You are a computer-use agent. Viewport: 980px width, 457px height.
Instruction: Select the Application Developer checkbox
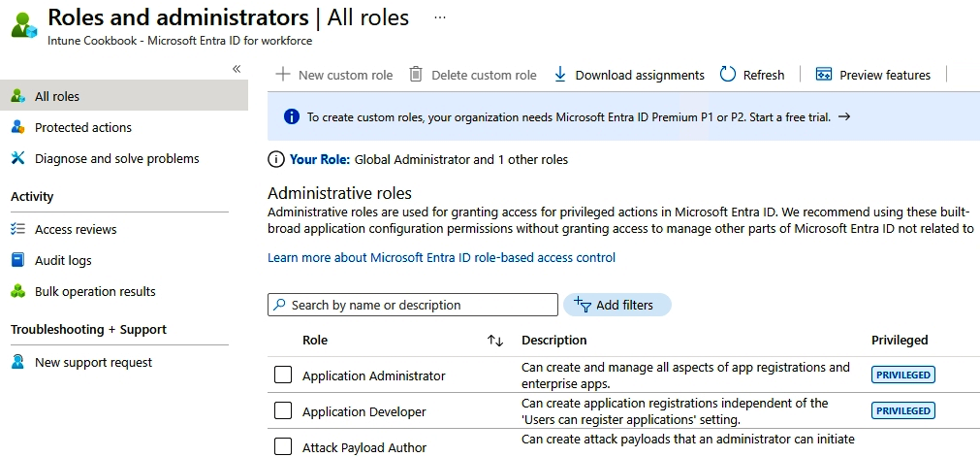[x=283, y=410]
